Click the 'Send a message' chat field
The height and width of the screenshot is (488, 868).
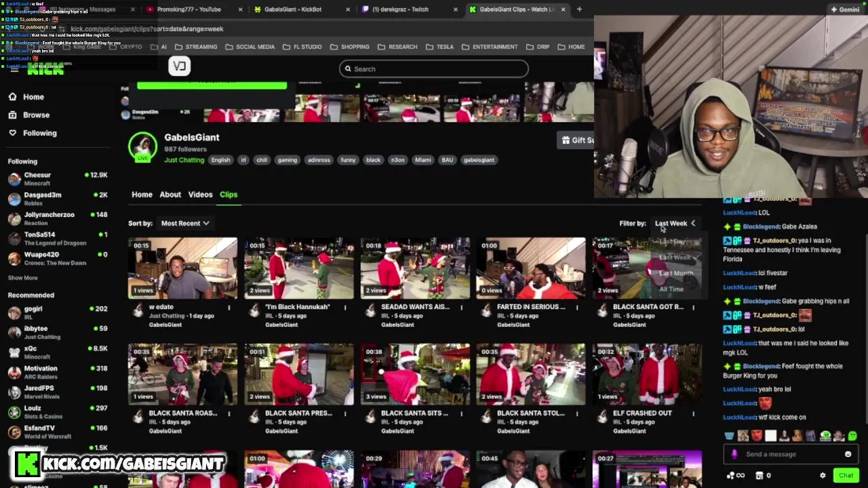click(x=790, y=454)
